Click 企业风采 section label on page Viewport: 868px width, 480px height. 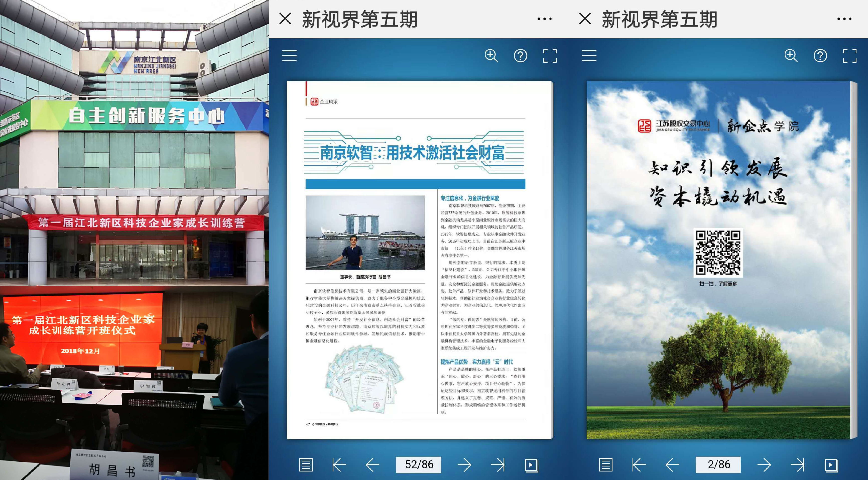click(x=328, y=101)
